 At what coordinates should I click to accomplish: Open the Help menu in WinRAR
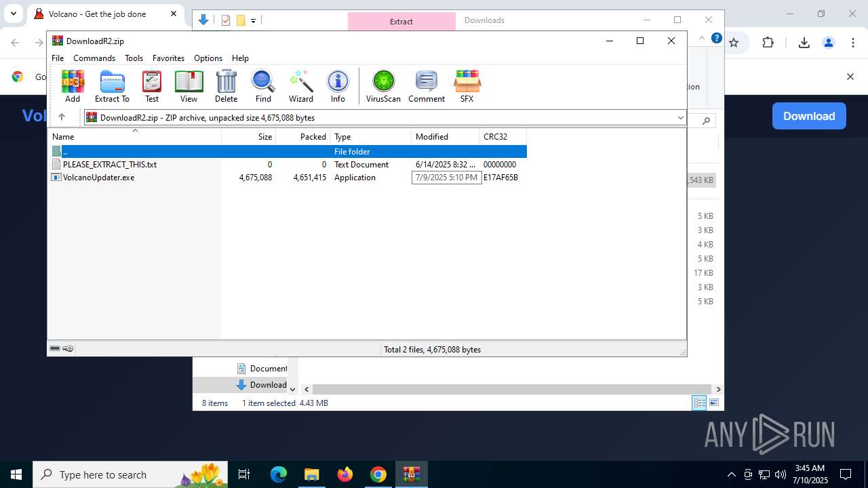(240, 58)
